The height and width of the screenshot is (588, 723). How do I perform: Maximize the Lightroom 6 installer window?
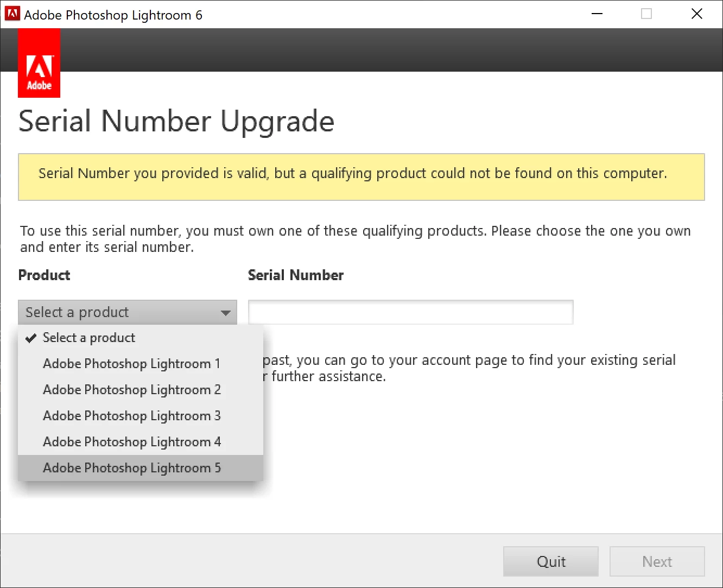pyautogui.click(x=646, y=14)
